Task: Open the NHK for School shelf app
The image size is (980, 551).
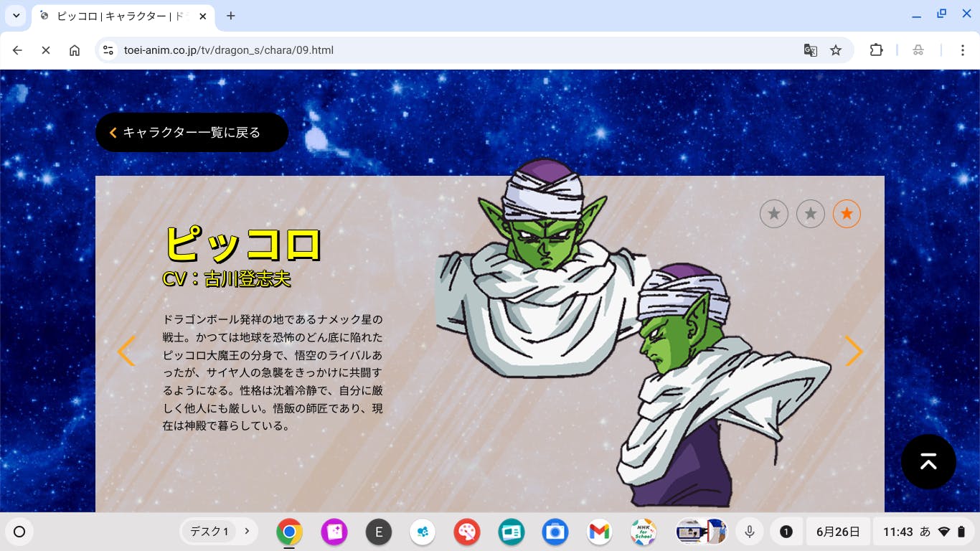Action: pos(644,532)
